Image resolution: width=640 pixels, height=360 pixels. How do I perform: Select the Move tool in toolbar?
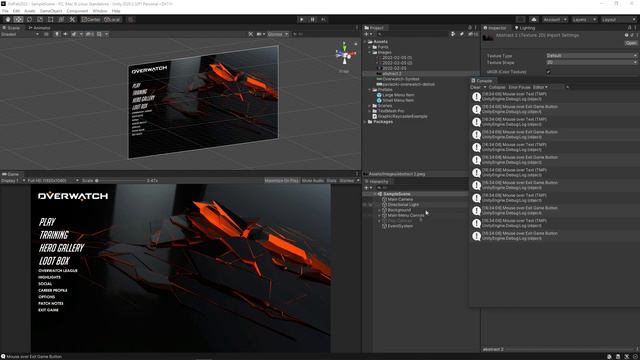point(18,19)
